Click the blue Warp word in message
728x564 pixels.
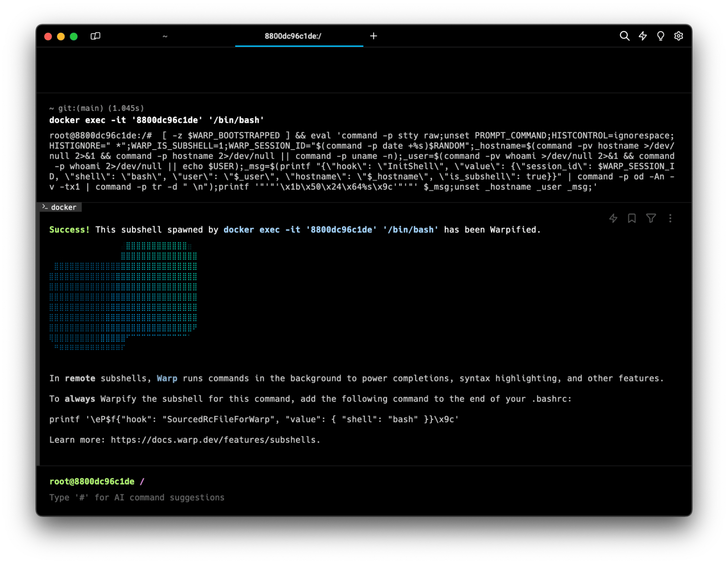coord(167,378)
